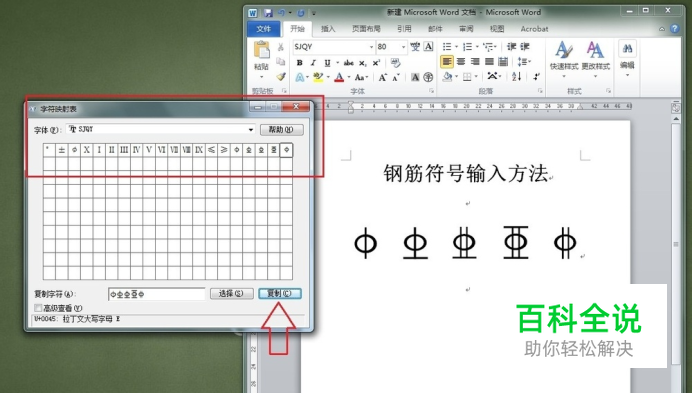Select Center paragraph alignment
The width and height of the screenshot is (692, 393).
(461, 62)
